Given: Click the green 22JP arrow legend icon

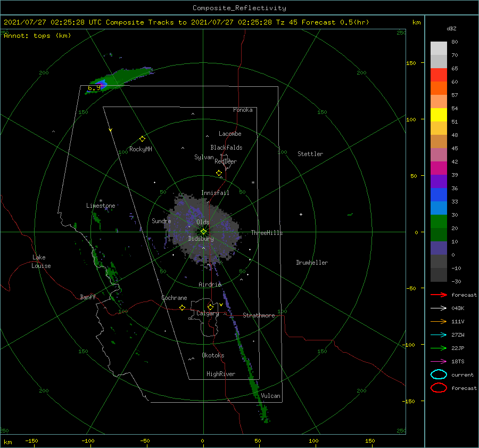Looking at the screenshot, I should pyautogui.click(x=439, y=348).
